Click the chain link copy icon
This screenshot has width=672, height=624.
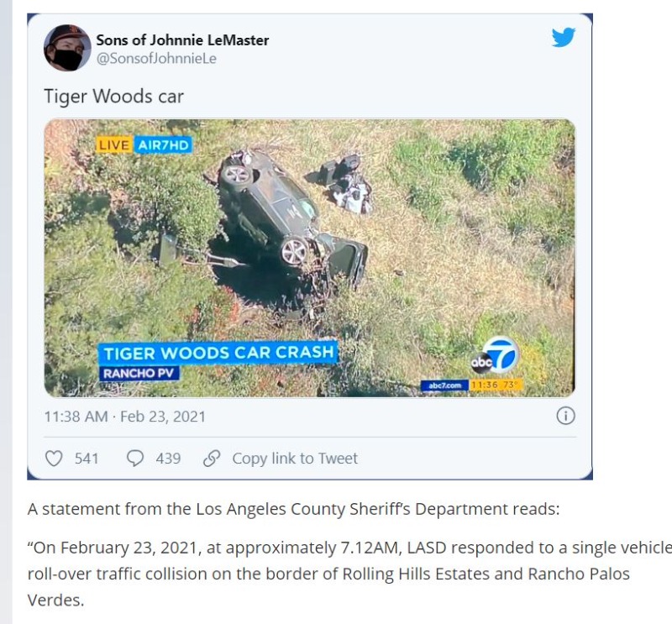pos(212,459)
